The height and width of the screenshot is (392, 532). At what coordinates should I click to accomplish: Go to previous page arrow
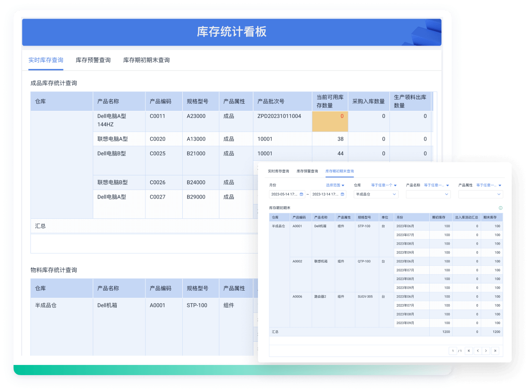click(x=477, y=351)
